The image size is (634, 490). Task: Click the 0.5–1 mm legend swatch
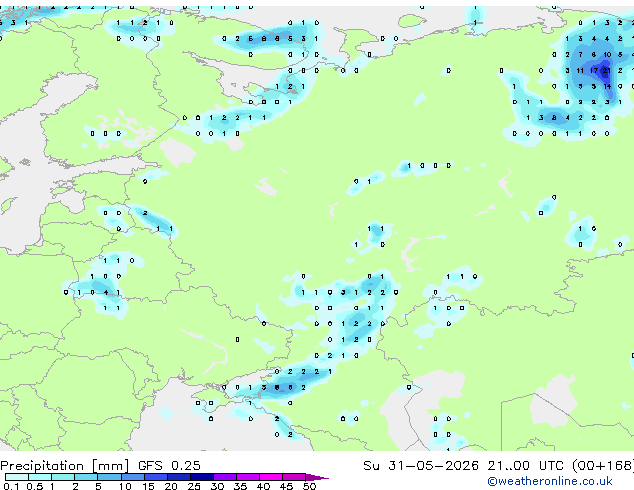pos(40,477)
